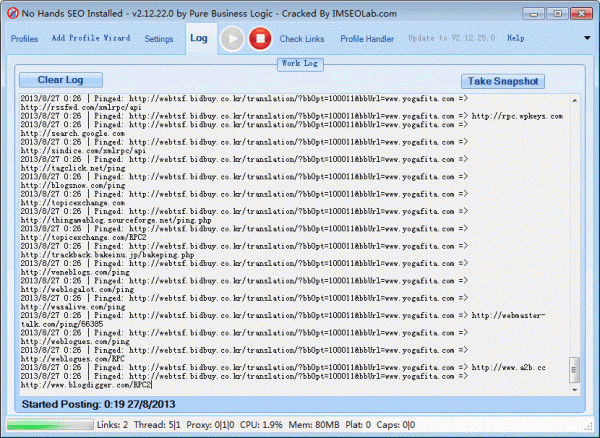Click the log scrollbar thumb
600x438 pixels.
click(574, 370)
